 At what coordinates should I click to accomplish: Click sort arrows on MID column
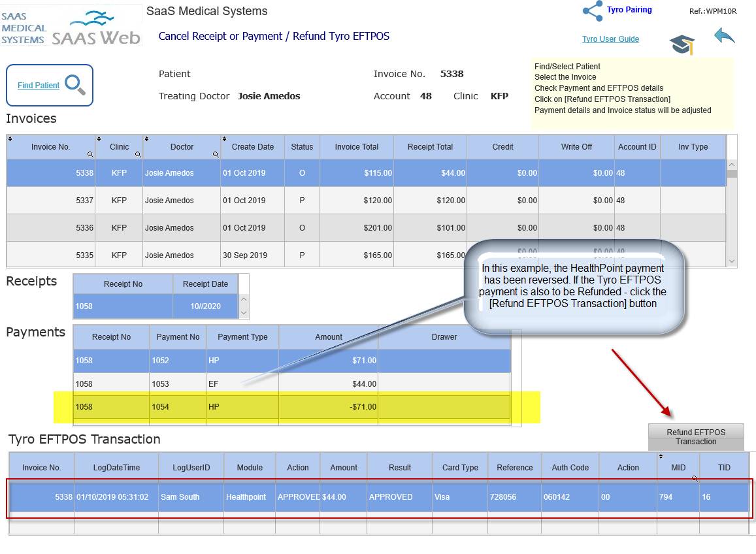[661, 456]
